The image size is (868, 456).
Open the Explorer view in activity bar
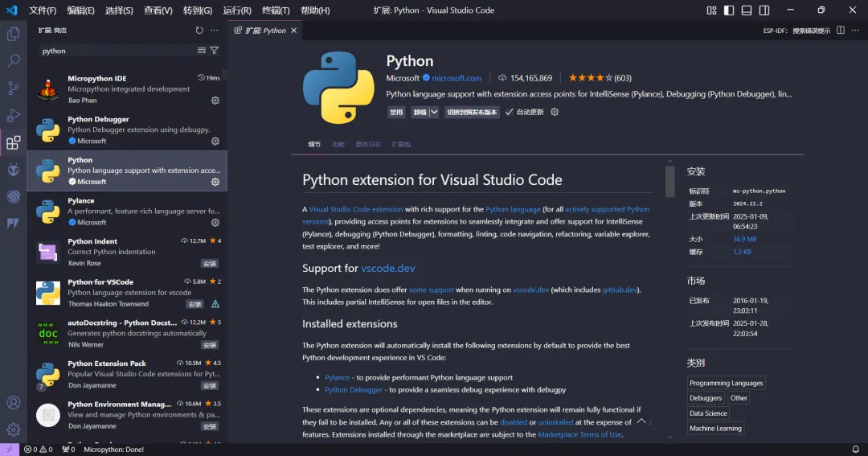(x=14, y=34)
